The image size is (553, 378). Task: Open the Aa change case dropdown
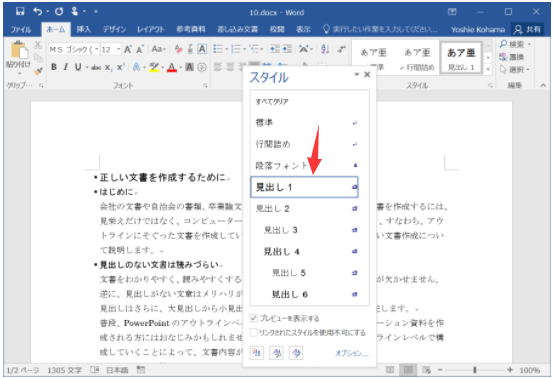[x=158, y=49]
